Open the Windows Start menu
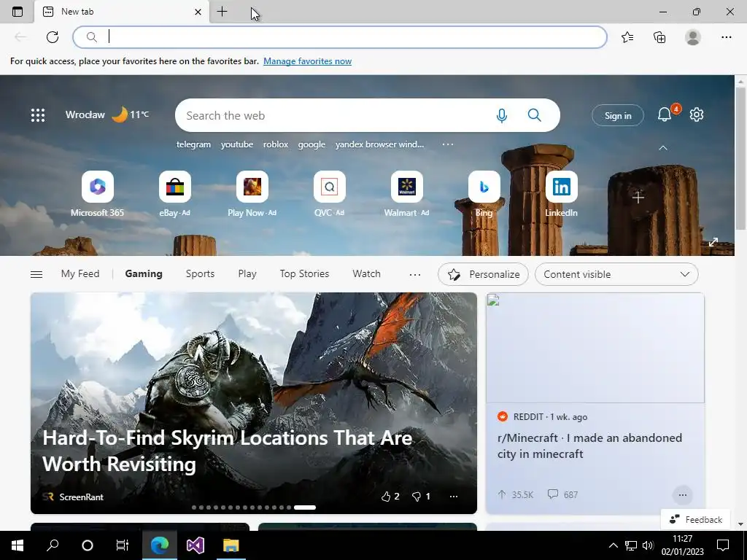This screenshot has height=560, width=747. [x=18, y=545]
